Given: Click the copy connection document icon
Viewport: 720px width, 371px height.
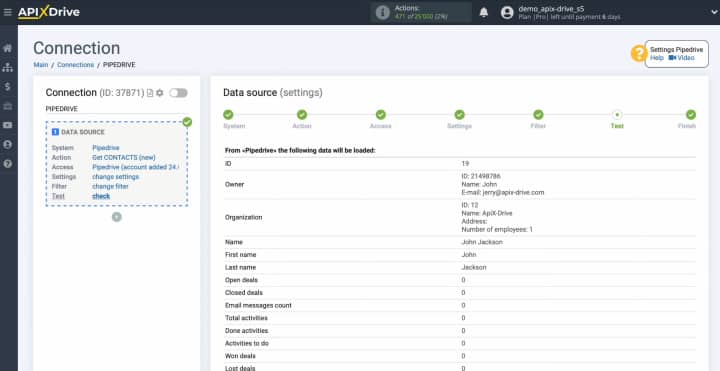Looking at the screenshot, I should coord(150,93).
